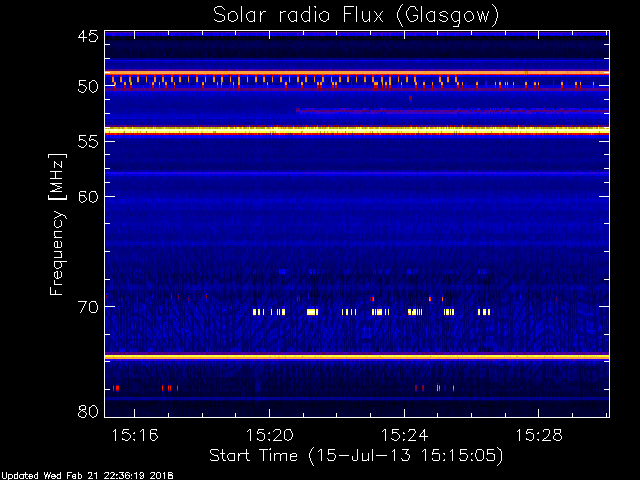Click the 15:28 time tick label

click(539, 436)
